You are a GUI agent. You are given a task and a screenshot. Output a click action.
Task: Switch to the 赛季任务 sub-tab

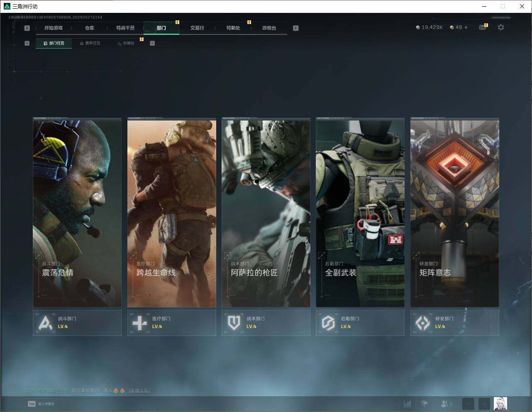tap(90, 43)
